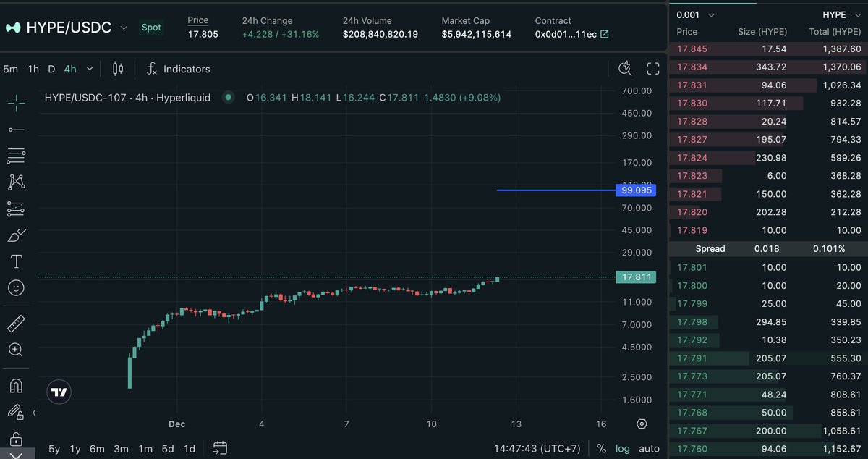Click the current price label 17.811

pos(636,277)
